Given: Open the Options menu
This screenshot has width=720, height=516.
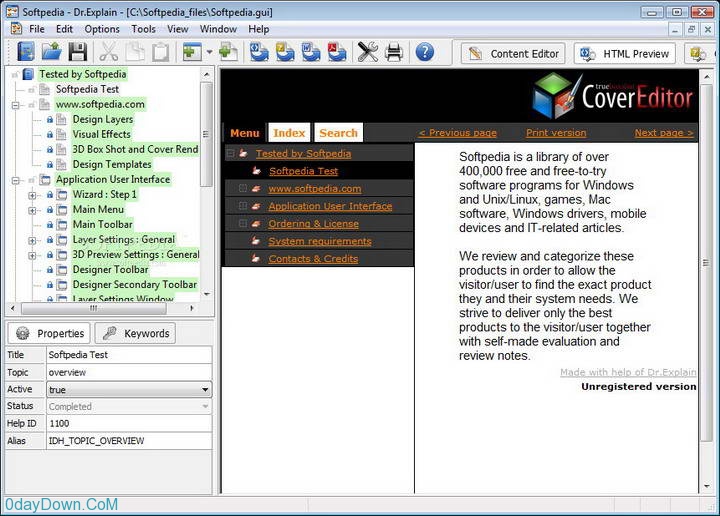Looking at the screenshot, I should click(x=102, y=29).
